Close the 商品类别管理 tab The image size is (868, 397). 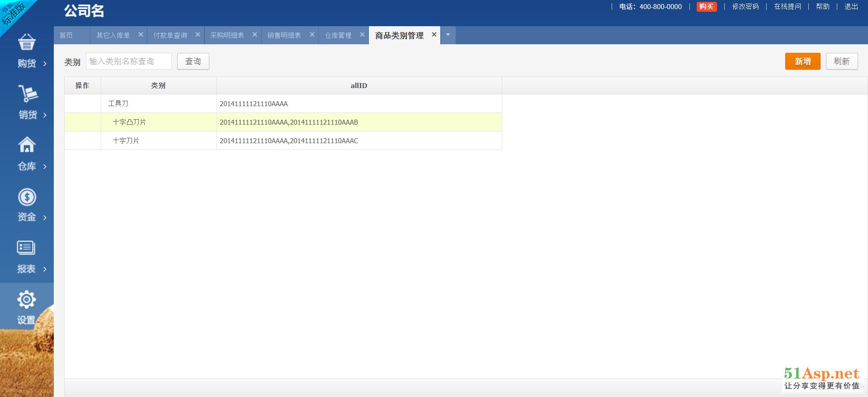pos(434,34)
